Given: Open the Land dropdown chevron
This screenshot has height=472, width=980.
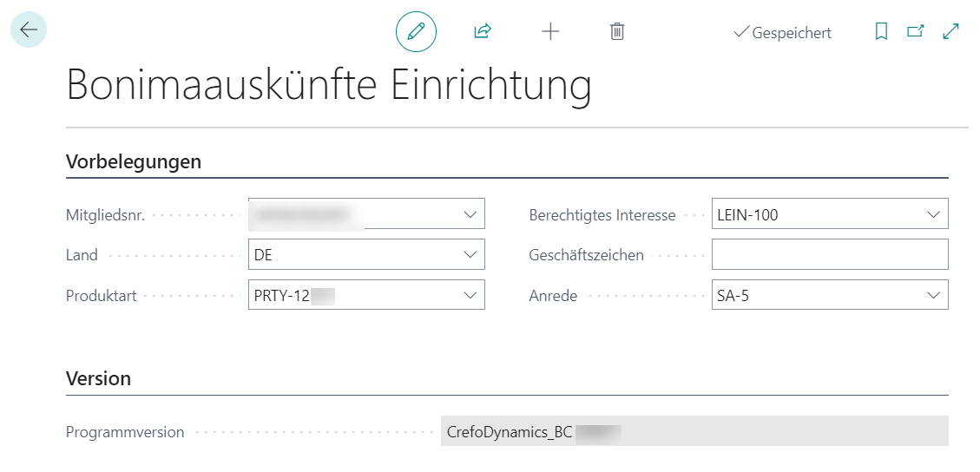Looking at the screenshot, I should pyautogui.click(x=470, y=254).
